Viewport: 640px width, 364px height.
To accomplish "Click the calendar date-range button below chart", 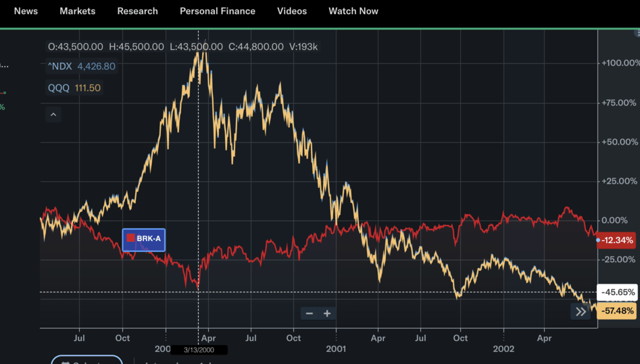I will (x=87, y=361).
